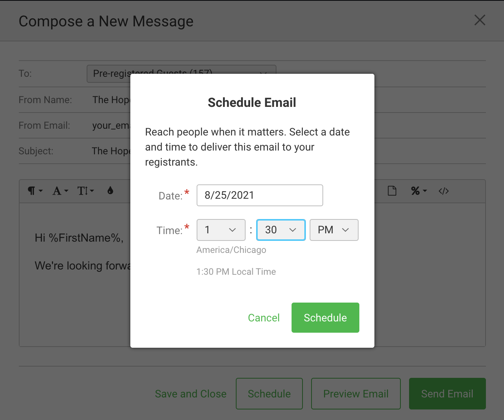
Task: Open the font family dropdown icon
Action: click(x=60, y=191)
